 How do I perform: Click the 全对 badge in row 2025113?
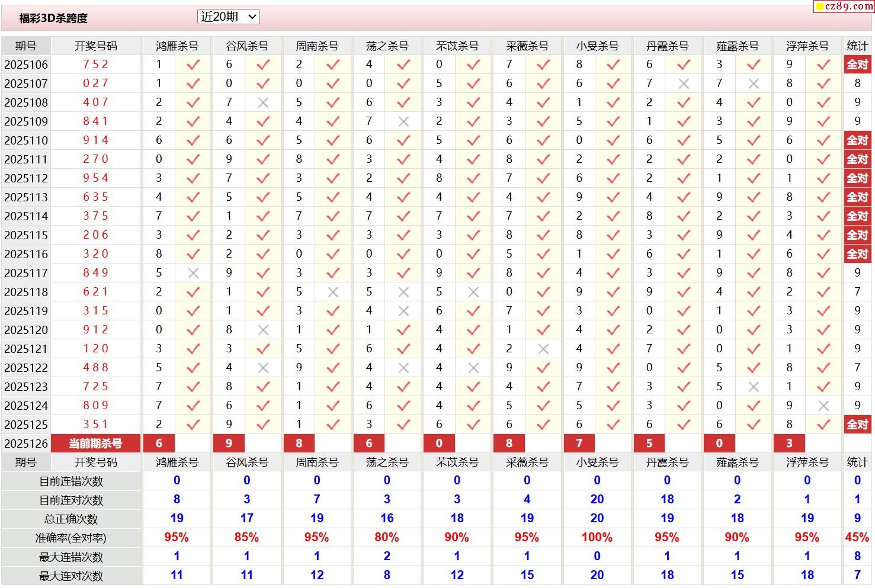857,197
